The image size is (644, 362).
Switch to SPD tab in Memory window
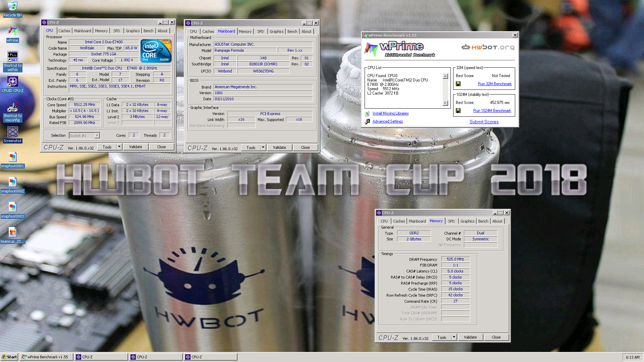pyautogui.click(x=451, y=221)
